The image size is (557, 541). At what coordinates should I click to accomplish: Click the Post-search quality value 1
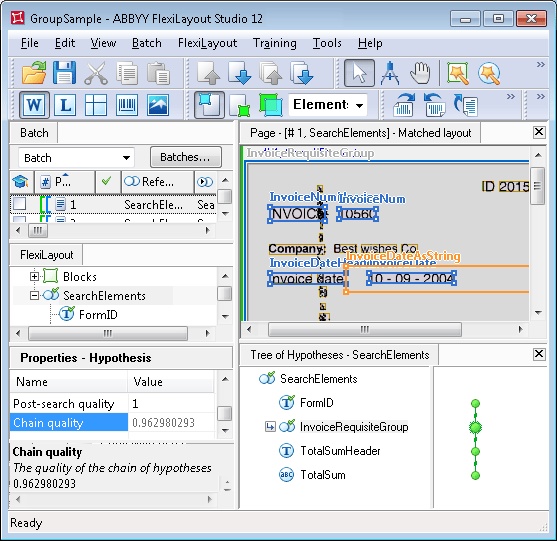click(135, 404)
